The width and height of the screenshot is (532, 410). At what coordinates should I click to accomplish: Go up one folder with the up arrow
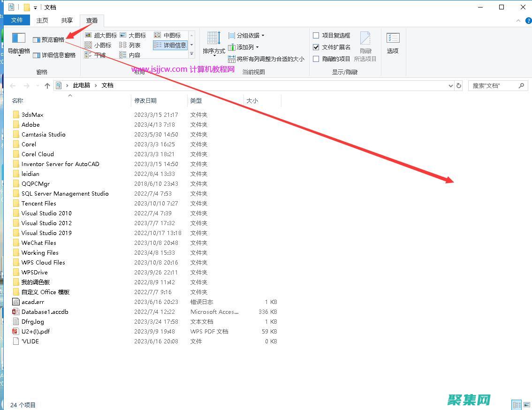(47, 85)
